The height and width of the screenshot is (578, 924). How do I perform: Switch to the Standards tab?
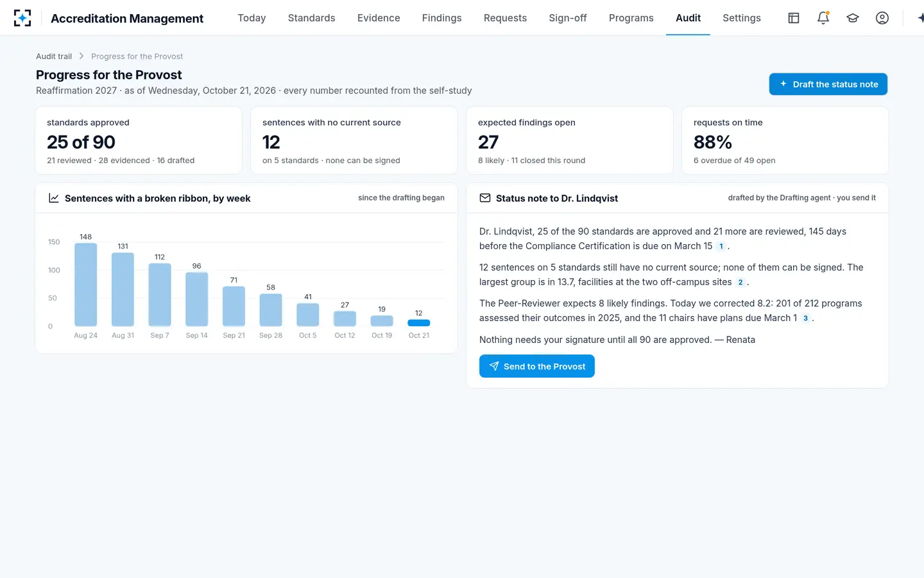click(x=311, y=18)
